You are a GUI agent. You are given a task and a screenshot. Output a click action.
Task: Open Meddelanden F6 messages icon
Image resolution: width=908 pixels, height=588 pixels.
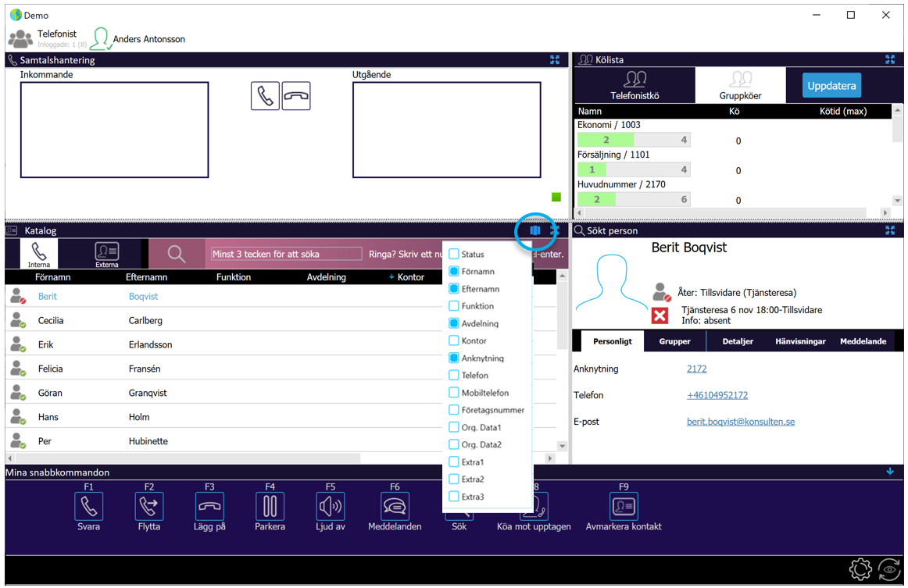tap(395, 506)
